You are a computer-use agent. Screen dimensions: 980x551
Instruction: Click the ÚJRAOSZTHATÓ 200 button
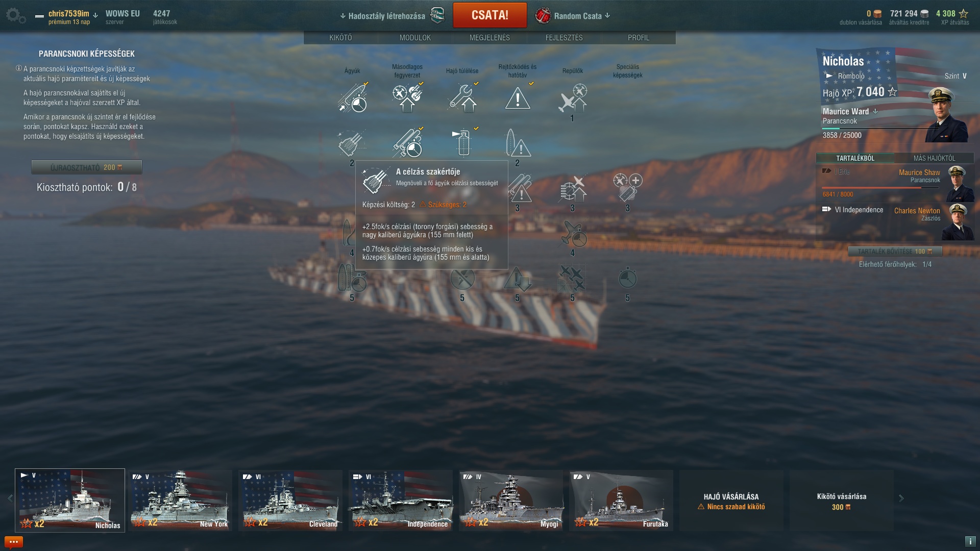[x=87, y=167]
